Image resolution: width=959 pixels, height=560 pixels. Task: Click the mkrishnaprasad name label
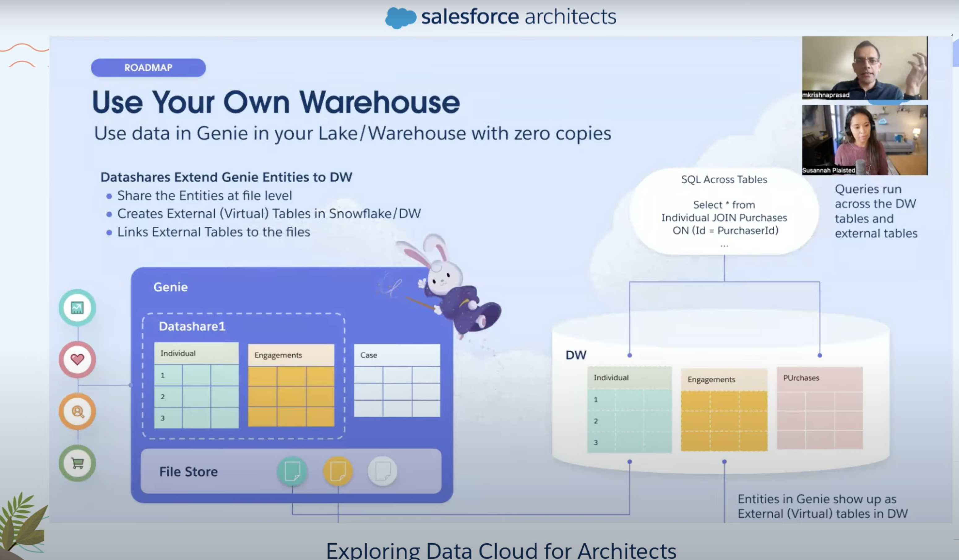(x=826, y=95)
